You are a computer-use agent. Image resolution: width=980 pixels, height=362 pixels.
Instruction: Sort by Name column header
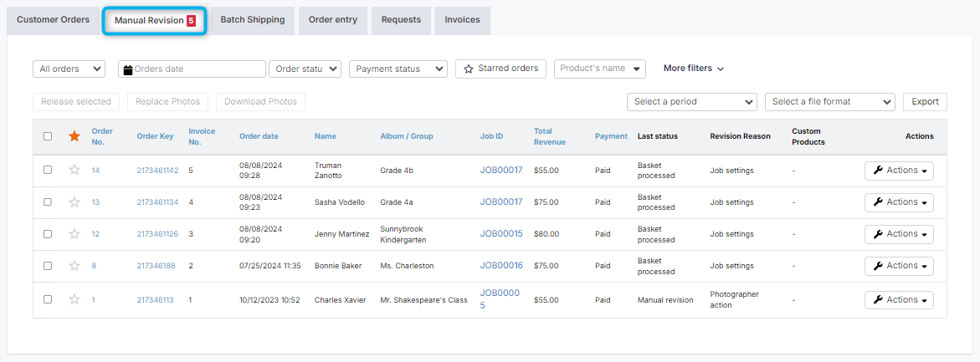(x=325, y=136)
